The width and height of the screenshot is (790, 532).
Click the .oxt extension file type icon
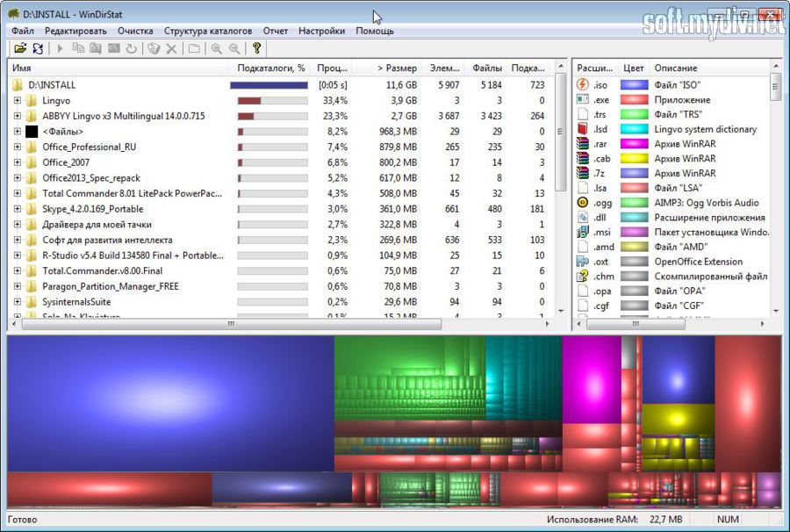point(583,262)
